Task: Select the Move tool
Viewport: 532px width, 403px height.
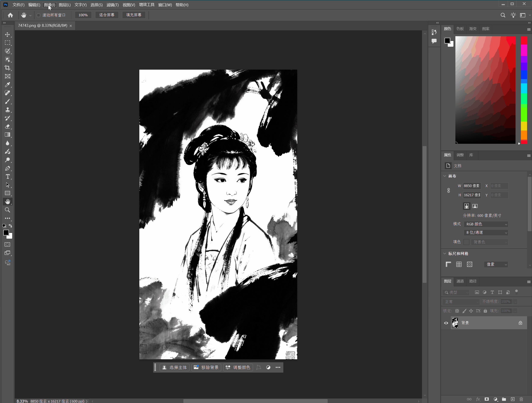Action: (x=7, y=35)
